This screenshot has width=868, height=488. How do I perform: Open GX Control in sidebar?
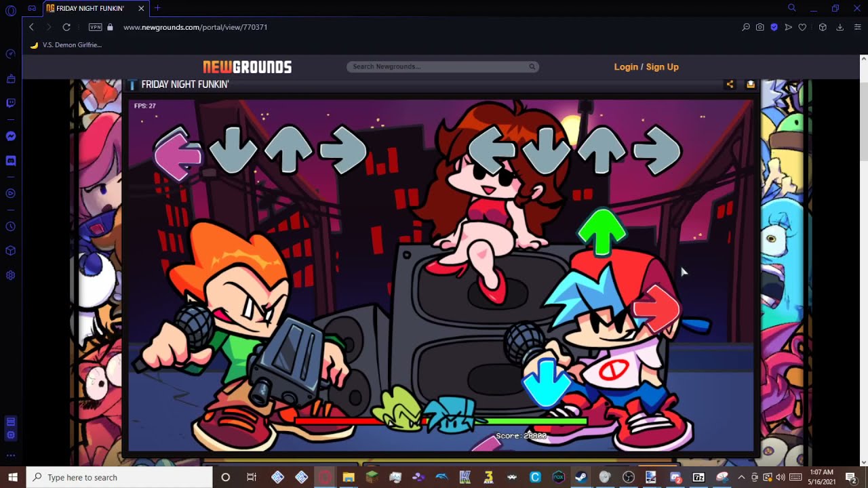click(x=10, y=54)
